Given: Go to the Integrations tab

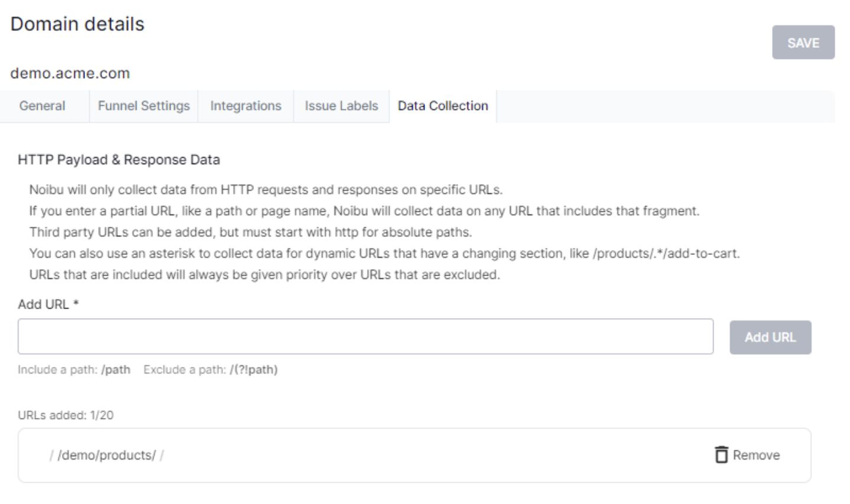Looking at the screenshot, I should tap(246, 106).
